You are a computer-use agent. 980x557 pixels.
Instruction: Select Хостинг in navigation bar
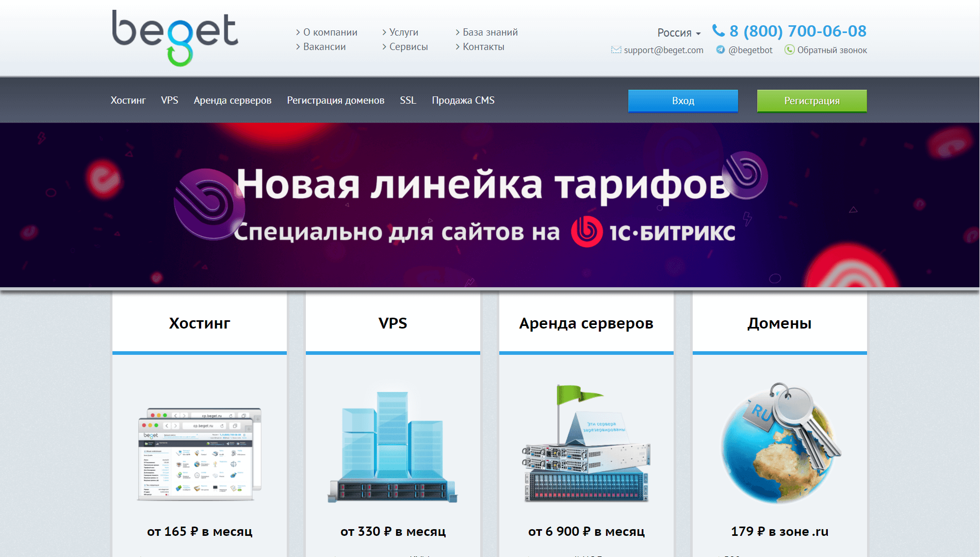pos(128,100)
